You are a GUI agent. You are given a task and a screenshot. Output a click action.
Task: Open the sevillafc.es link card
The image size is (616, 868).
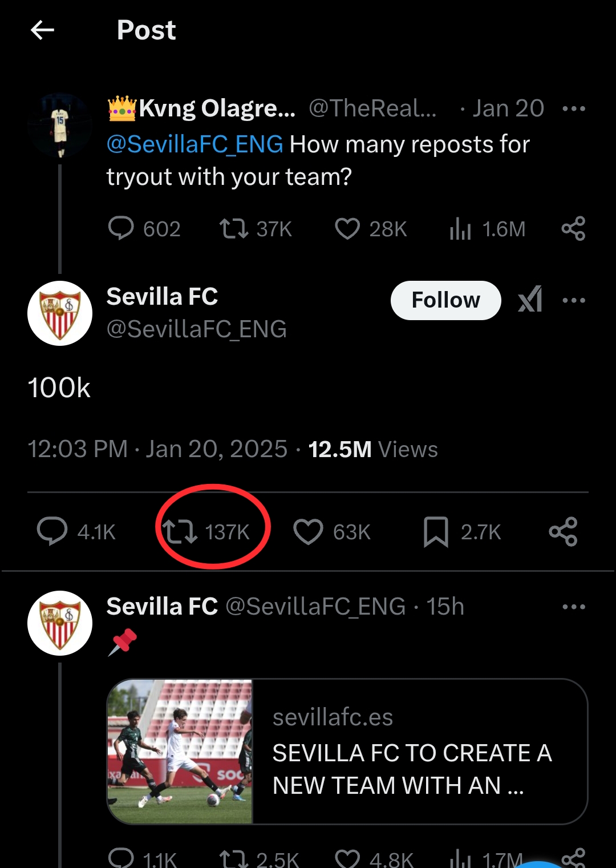click(347, 751)
